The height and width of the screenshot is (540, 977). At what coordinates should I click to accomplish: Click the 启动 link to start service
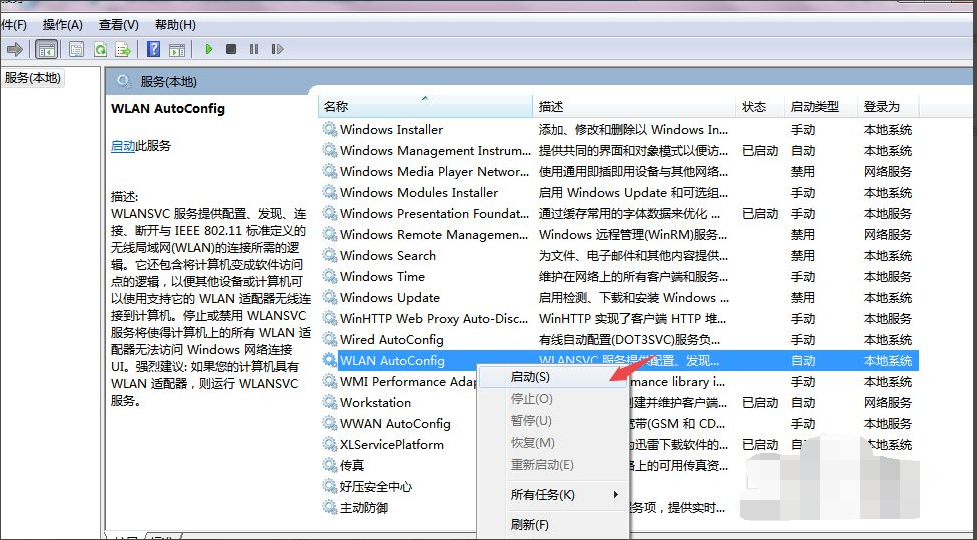point(123,146)
